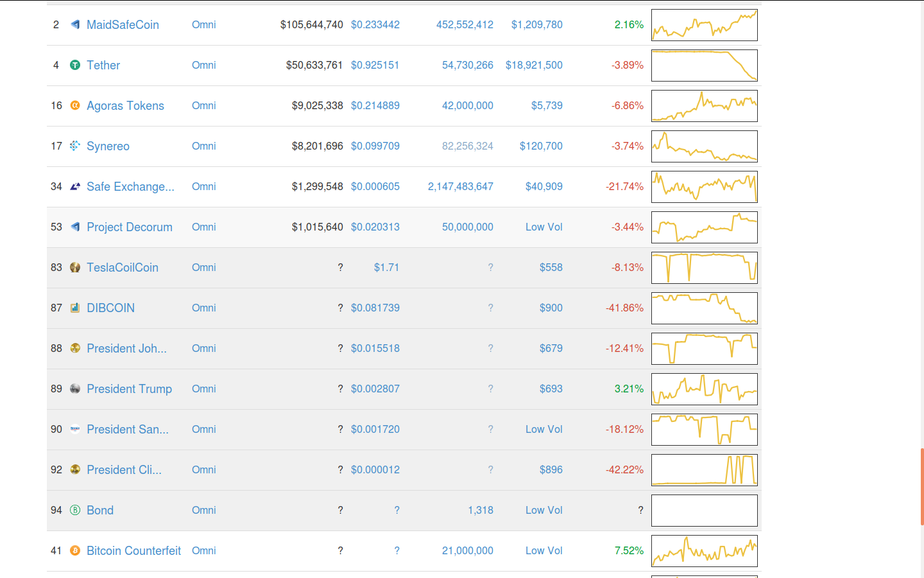Click TeslaCoilCoin price $1.71
Viewport: 924px width, 578px height.
click(x=386, y=267)
